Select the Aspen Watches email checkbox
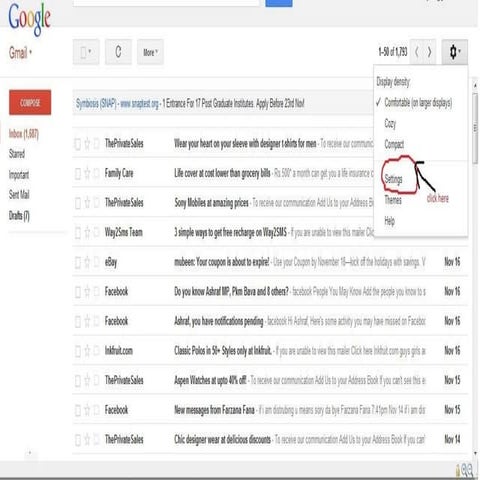 (77, 380)
